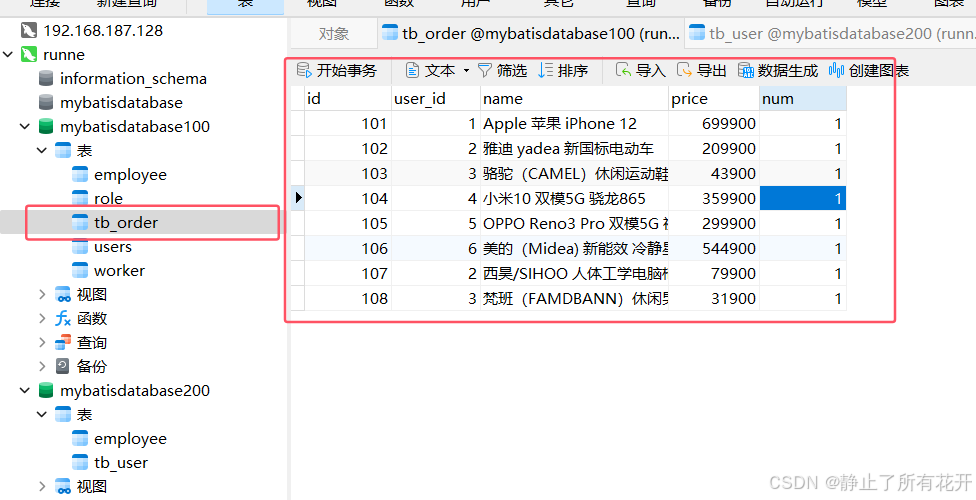
Task: Click the num column header
Action: (x=803, y=99)
